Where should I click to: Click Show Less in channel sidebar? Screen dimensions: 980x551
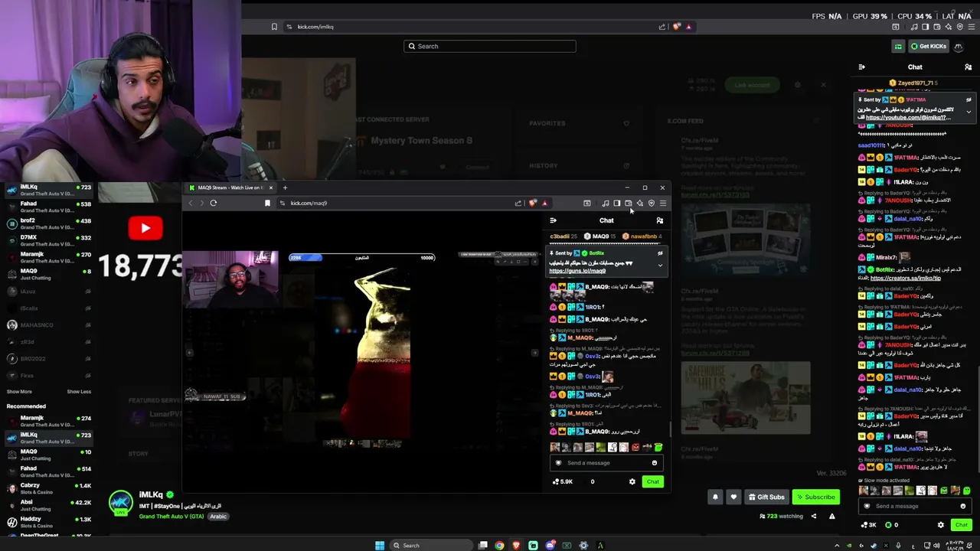79,392
